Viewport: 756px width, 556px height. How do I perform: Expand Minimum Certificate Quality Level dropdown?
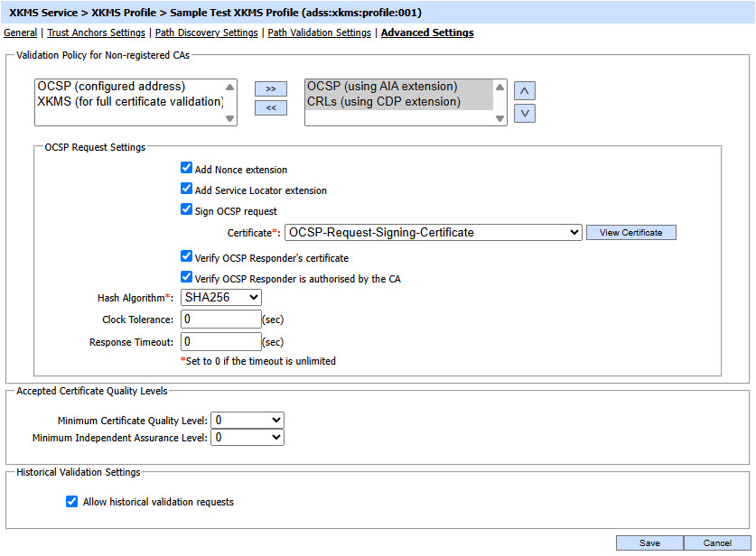[247, 421]
